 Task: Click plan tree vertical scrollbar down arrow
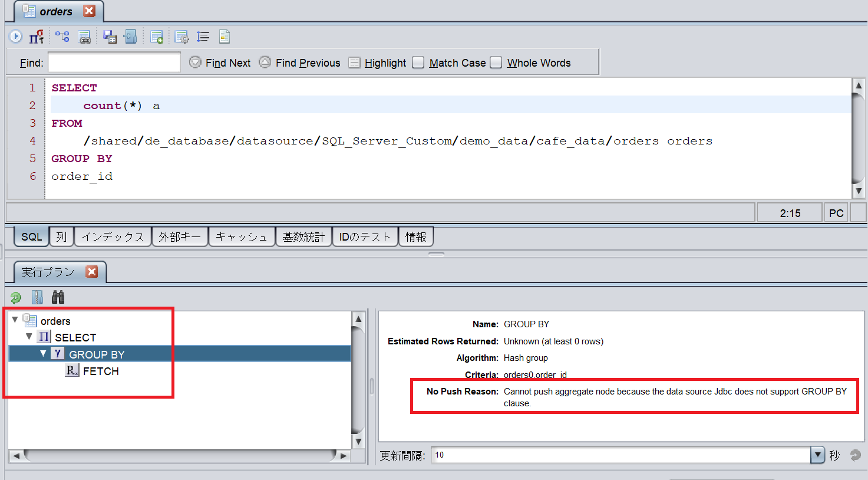click(358, 441)
